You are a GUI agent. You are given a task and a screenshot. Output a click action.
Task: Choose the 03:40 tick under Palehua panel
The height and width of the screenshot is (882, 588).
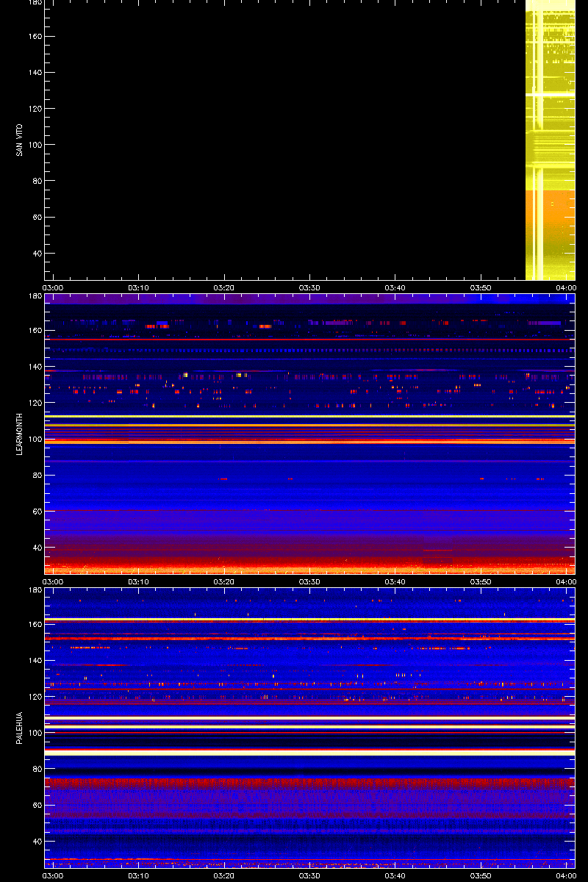coord(395,875)
